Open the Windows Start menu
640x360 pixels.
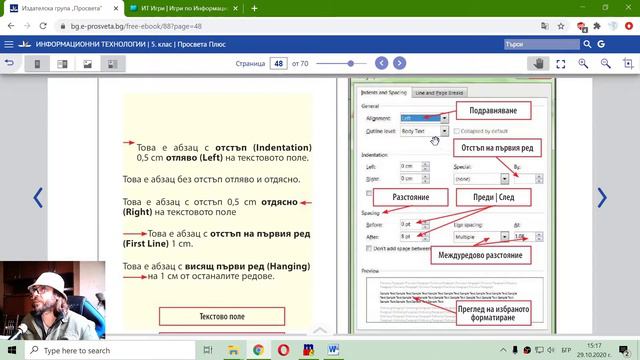[12, 350]
